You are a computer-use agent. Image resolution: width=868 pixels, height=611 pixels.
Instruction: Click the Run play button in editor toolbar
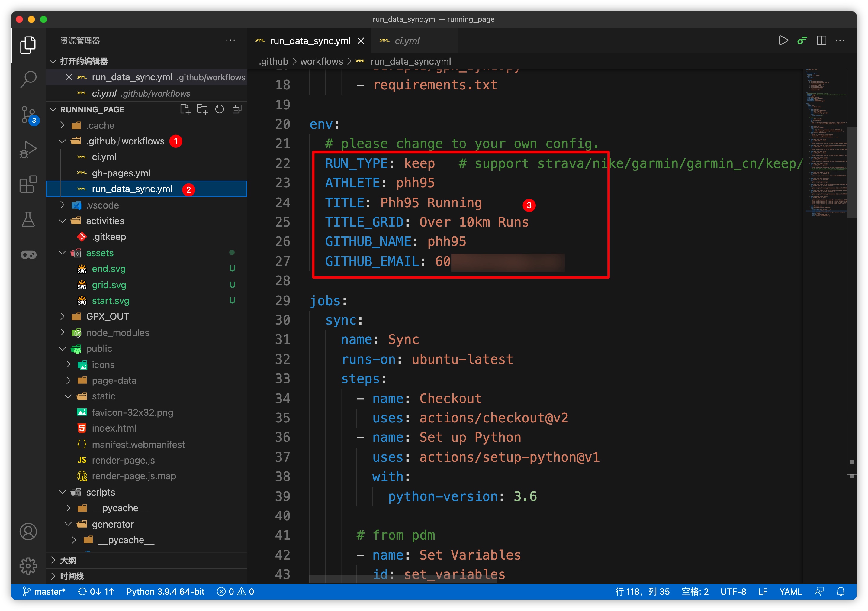(x=783, y=40)
